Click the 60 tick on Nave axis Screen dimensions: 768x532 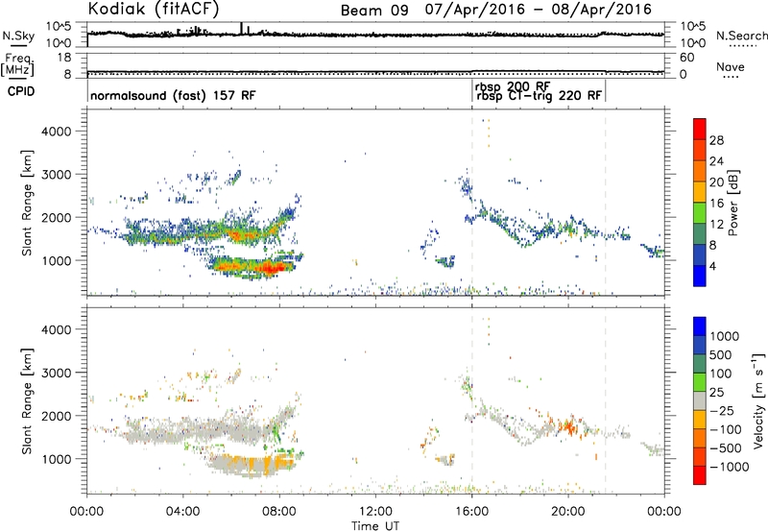point(686,58)
